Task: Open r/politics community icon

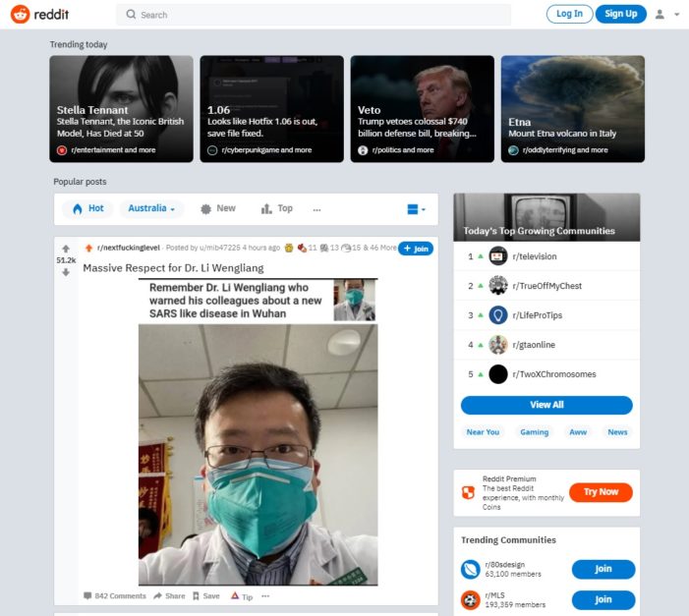Action: click(363, 150)
